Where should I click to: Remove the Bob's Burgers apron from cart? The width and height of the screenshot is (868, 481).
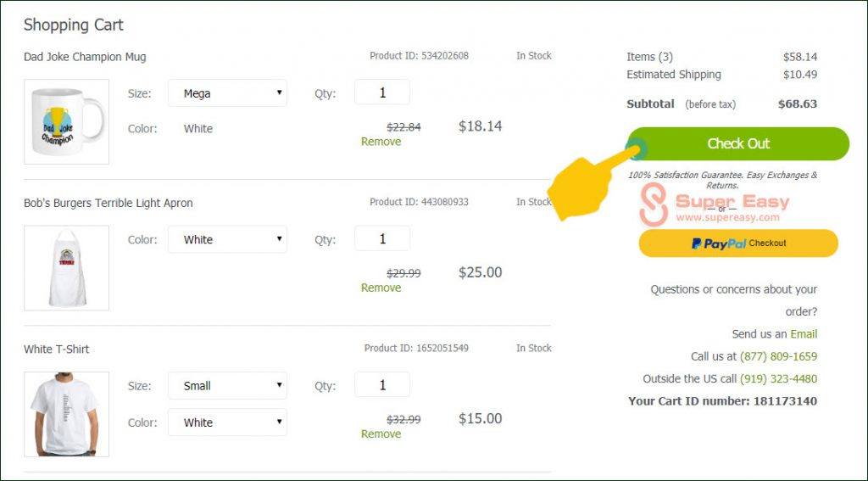tap(381, 288)
